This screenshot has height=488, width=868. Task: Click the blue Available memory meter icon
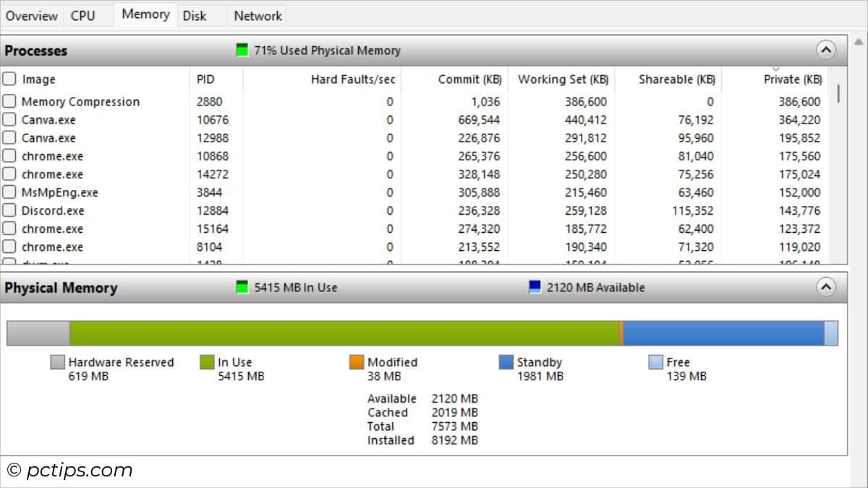(535, 288)
